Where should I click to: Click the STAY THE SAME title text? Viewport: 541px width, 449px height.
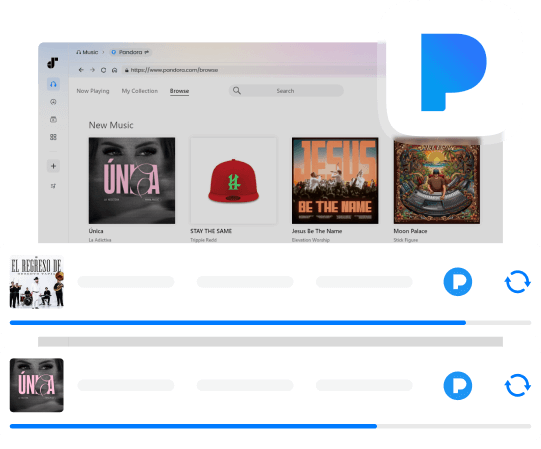[x=211, y=231]
